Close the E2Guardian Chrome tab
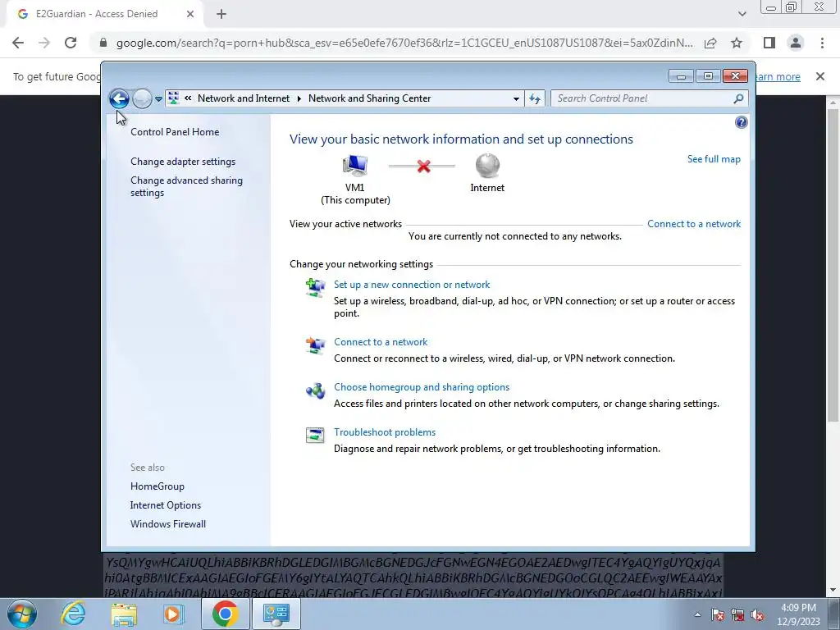The image size is (840, 630). tap(189, 15)
